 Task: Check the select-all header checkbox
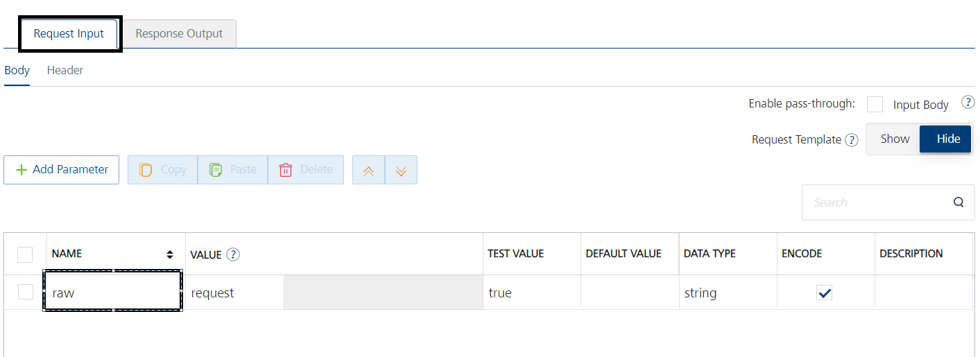click(x=25, y=254)
